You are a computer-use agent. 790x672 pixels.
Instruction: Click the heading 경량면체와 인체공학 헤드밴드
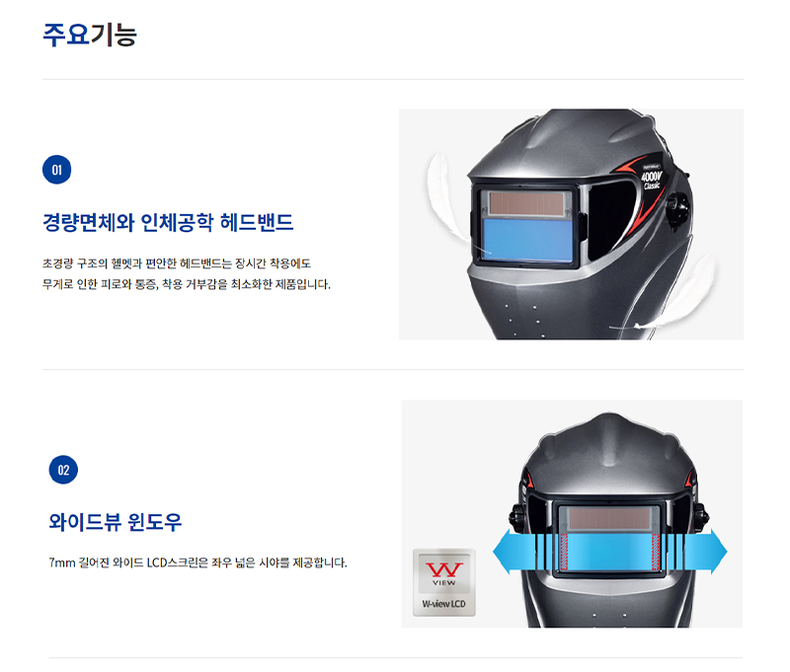click(x=168, y=222)
